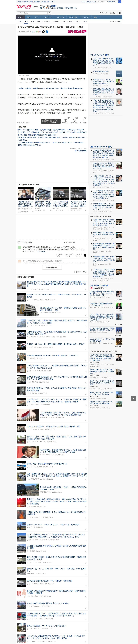
Task: Click the 新しい視点 exclamation reaction icon
Action: pyautogui.click(x=83, y=120)
